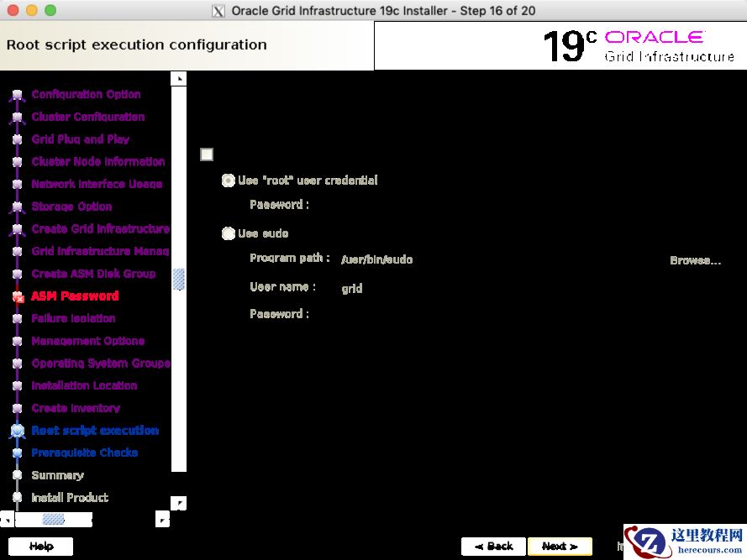This screenshot has height=560, width=747.
Task: Select Create Inventory step
Action: point(76,408)
